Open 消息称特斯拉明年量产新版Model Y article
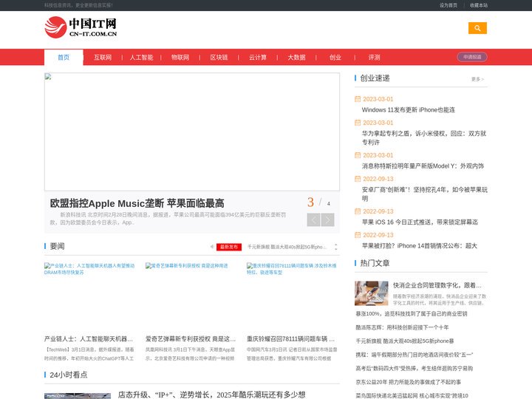This screenshot has height=399, width=532. tap(423, 166)
